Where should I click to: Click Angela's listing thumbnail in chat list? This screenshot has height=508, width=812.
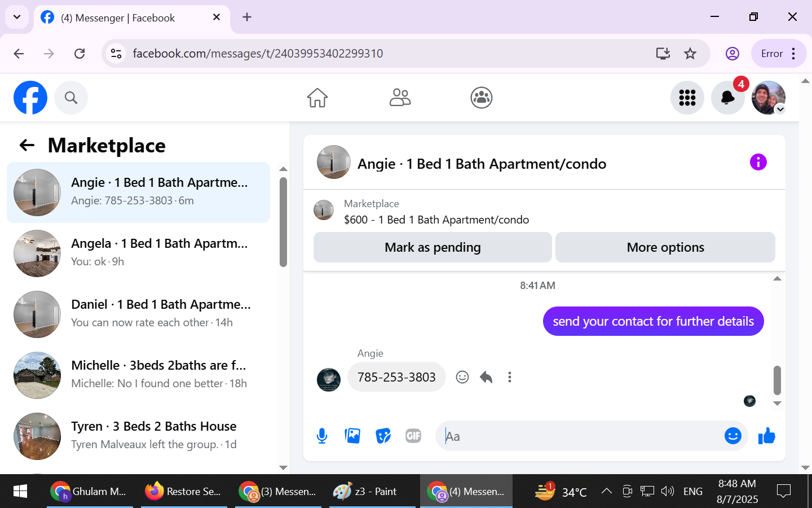pyautogui.click(x=37, y=253)
